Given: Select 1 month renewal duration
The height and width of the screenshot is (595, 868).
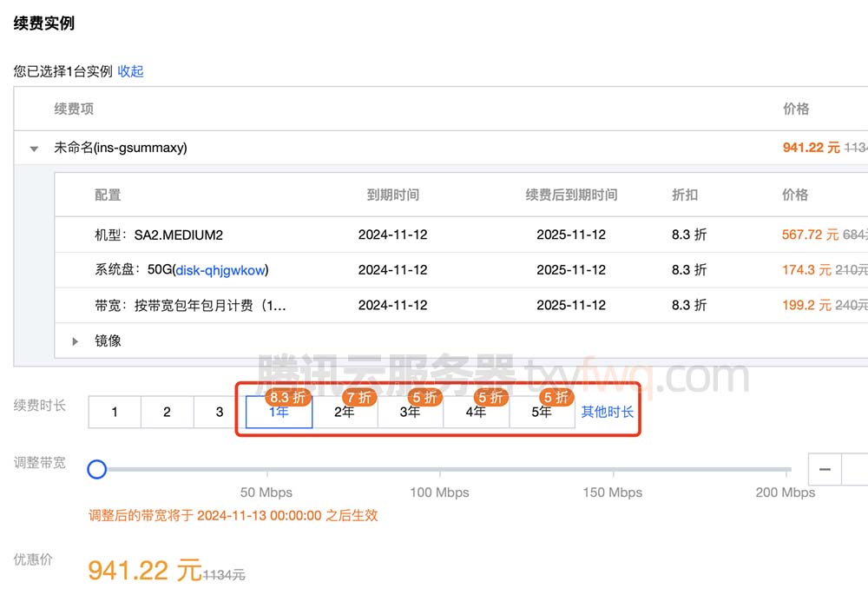Looking at the screenshot, I should (115, 412).
